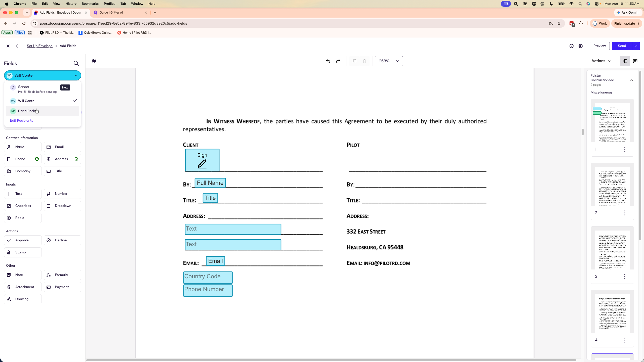Screen dimensions: 644x362
Task: Open page 2 thumbnail
Action: tap(612, 187)
